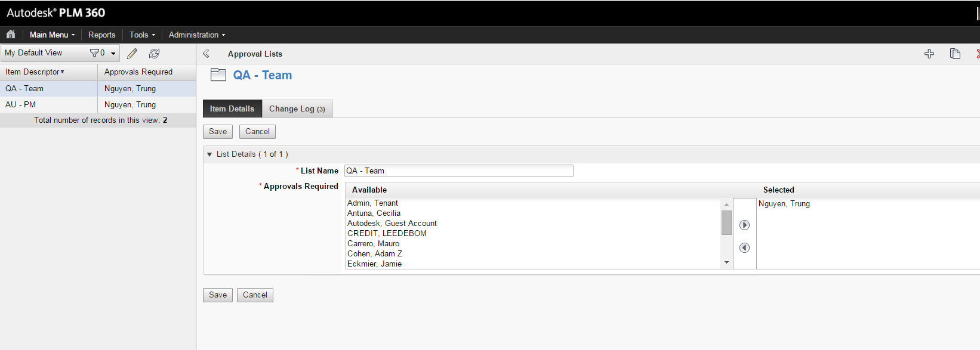Click Available list scroll up arrow
Screen dimensions: 980x350
coord(726,204)
